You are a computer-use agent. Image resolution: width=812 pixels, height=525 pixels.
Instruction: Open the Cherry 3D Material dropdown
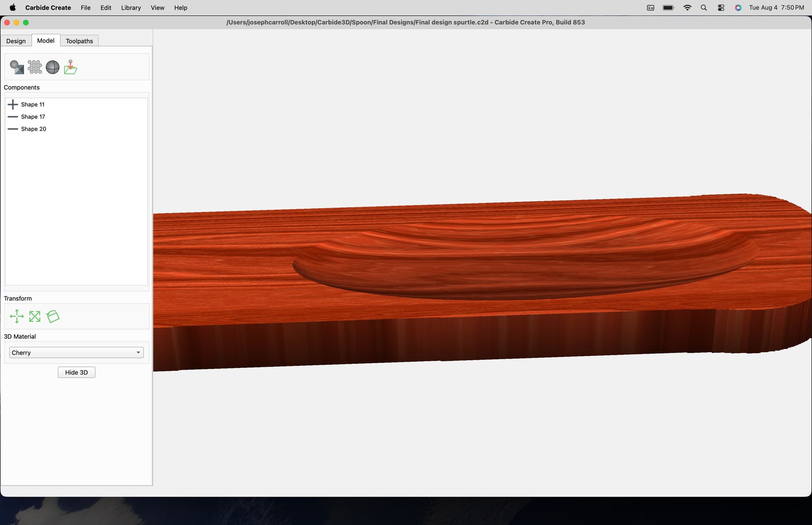point(77,353)
